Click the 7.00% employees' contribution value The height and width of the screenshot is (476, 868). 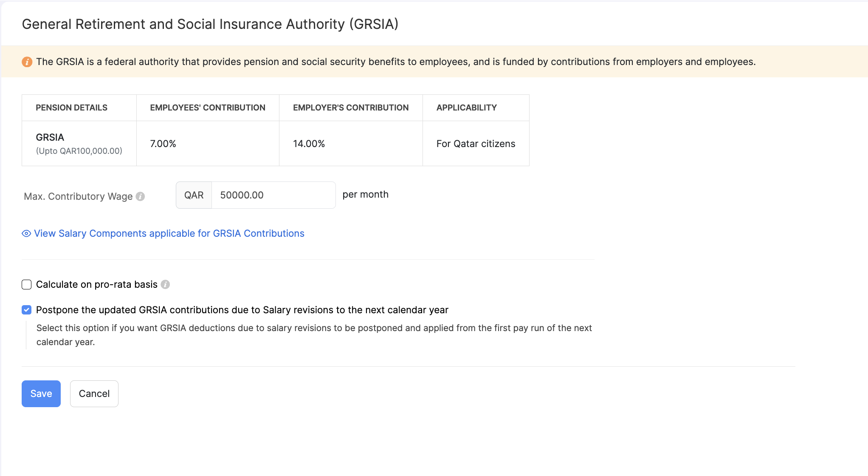click(x=163, y=144)
